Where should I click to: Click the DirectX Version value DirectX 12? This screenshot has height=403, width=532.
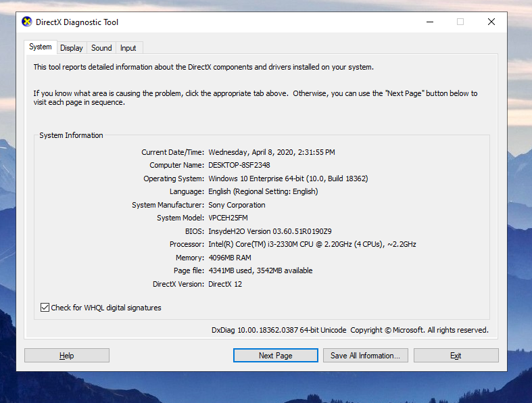[x=225, y=284]
